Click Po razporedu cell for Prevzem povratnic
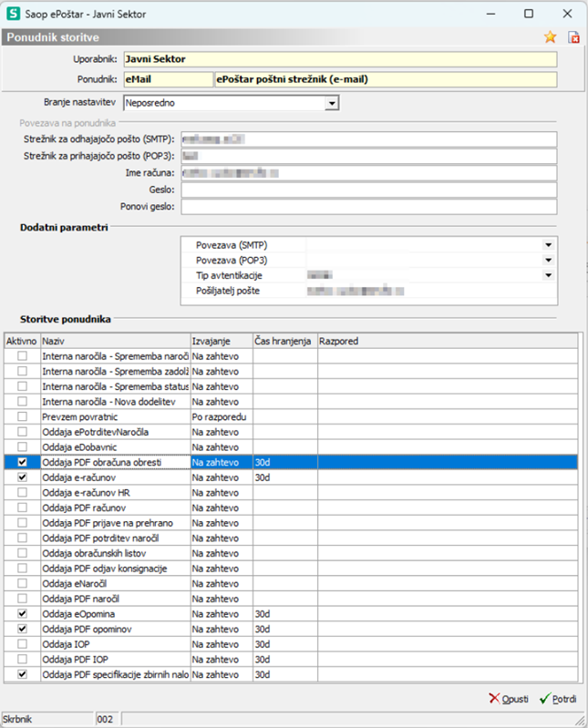This screenshot has height=728, width=588. (x=222, y=416)
